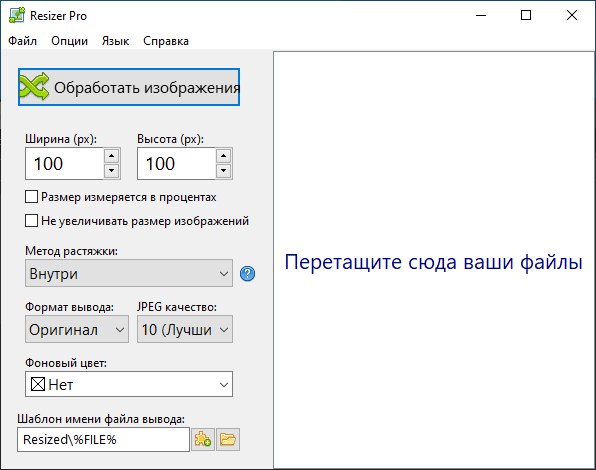This screenshot has height=470, width=596.
Task: Click the crossed-box no-color swatch beside Нет
Action: (38, 384)
